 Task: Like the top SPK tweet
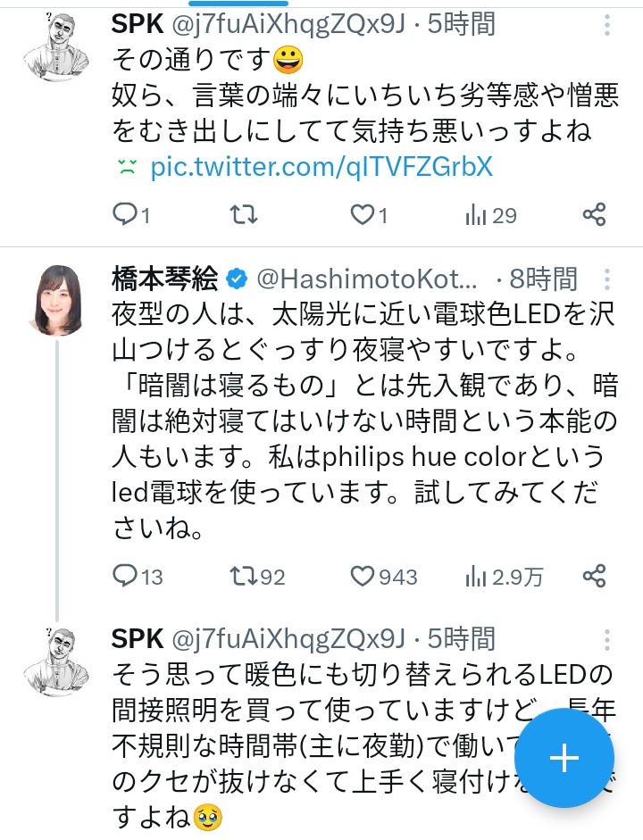pyautogui.click(x=362, y=214)
